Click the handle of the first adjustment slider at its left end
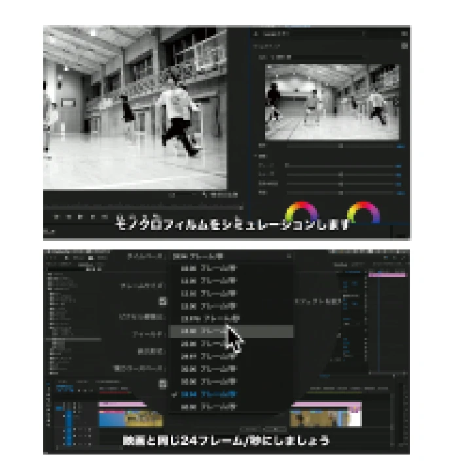The image size is (453, 476). coord(287,166)
